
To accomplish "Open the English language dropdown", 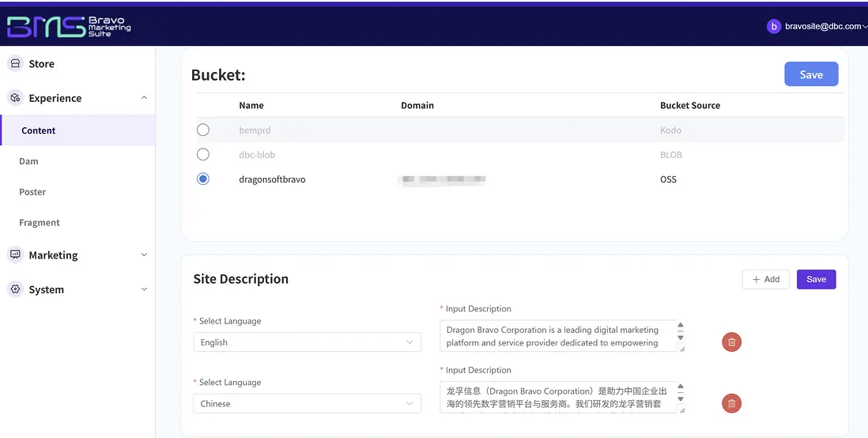I will (308, 342).
